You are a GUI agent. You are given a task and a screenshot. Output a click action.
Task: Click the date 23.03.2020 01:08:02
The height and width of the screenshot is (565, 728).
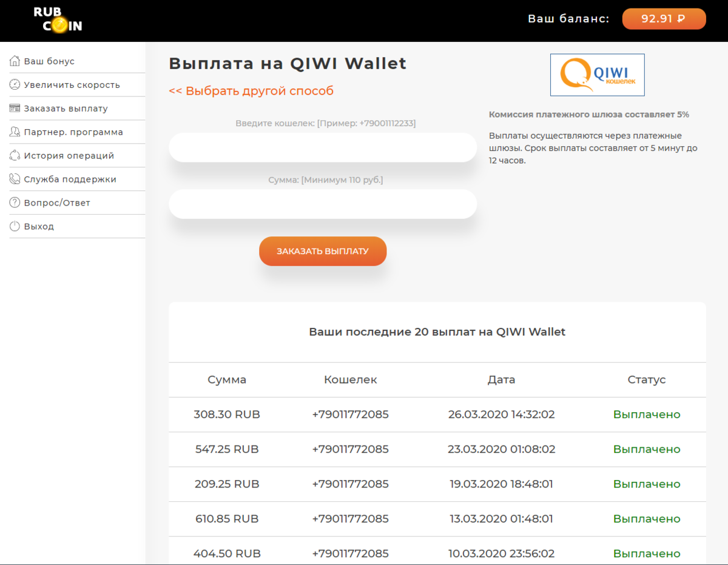[501, 449]
